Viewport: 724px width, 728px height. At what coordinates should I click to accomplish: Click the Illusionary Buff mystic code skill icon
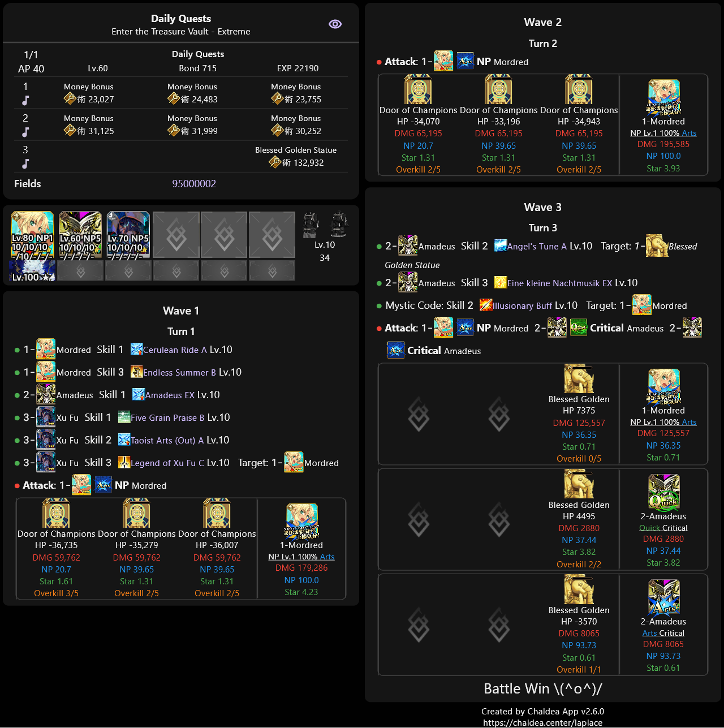(486, 305)
